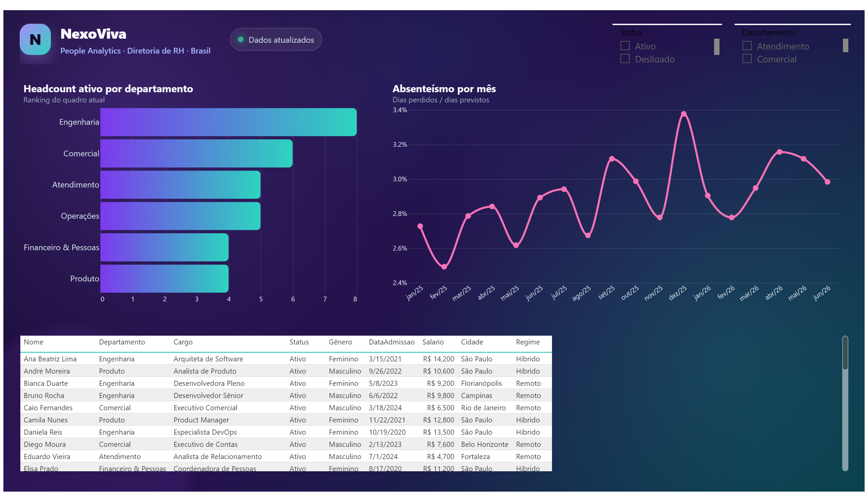868x495 pixels.
Task: Click the Product Manager cargo cell
Action: [201, 420]
